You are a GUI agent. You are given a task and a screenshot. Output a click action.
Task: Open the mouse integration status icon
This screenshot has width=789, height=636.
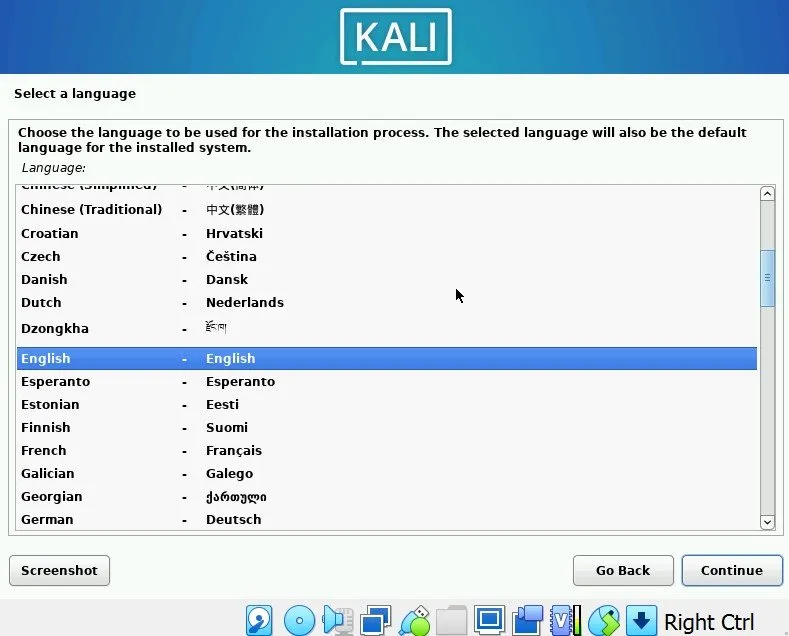(604, 620)
